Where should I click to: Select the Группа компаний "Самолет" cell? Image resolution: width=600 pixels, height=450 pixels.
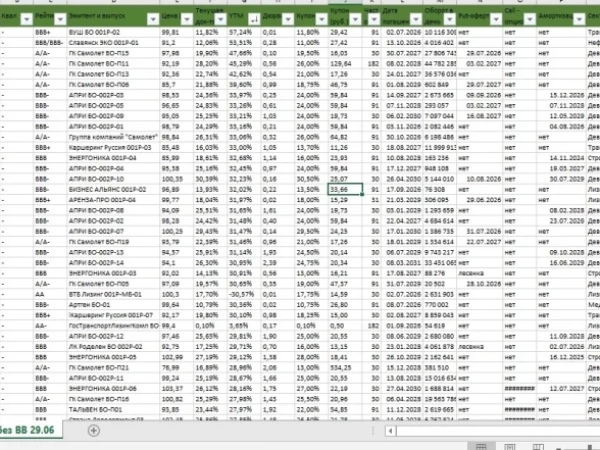[x=113, y=137]
